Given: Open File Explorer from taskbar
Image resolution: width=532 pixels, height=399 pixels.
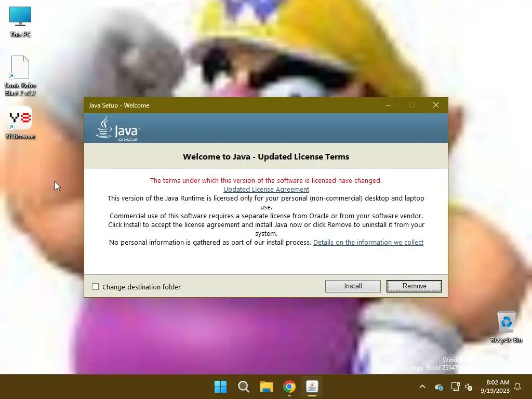Looking at the screenshot, I should click(x=267, y=387).
